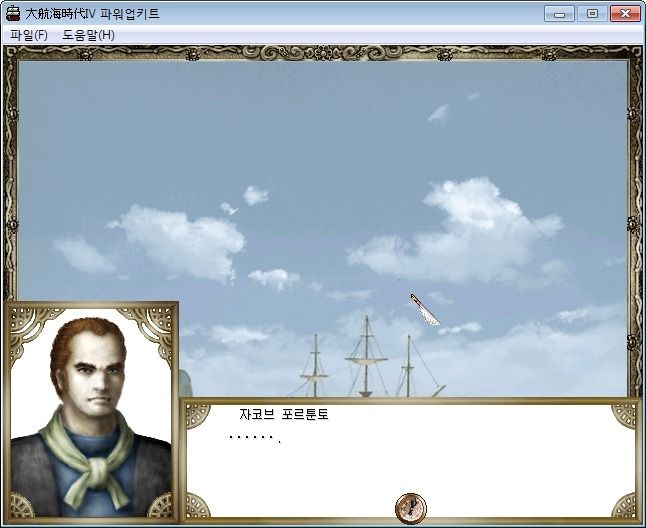Click the tallest center ship mast
Viewport: 646px width, 528px height.
point(366,356)
